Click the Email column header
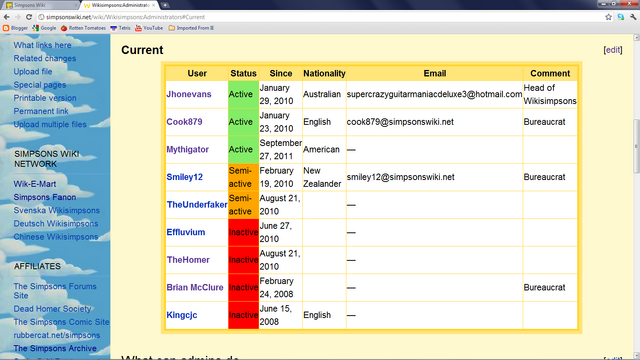 point(435,73)
